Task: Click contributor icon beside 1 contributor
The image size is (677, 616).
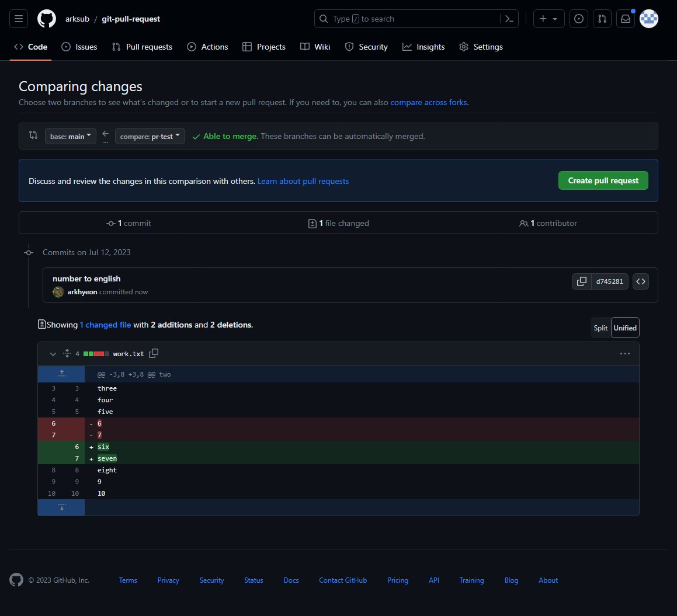Action: 523,223
